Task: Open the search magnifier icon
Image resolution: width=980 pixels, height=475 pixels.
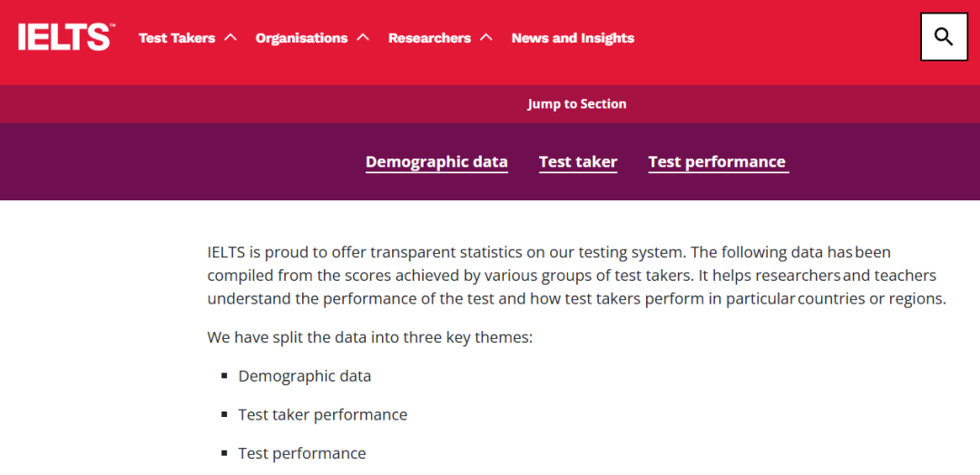Action: tap(944, 37)
